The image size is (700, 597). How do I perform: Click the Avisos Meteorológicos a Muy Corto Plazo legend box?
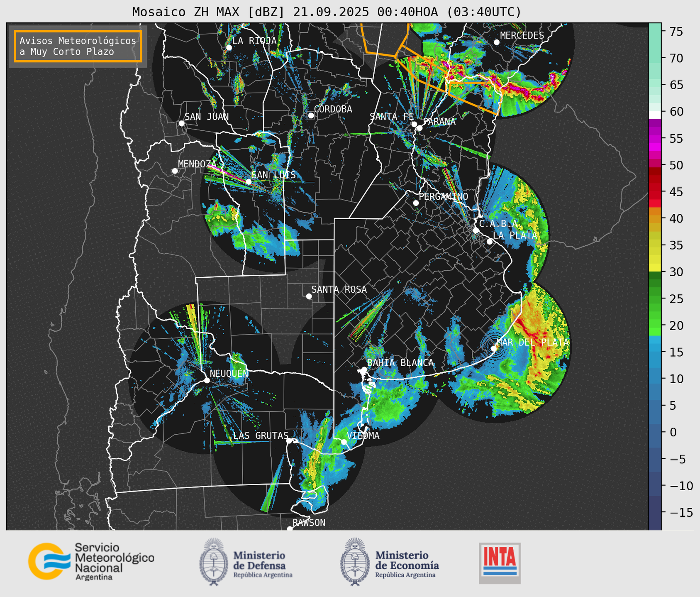78,46
